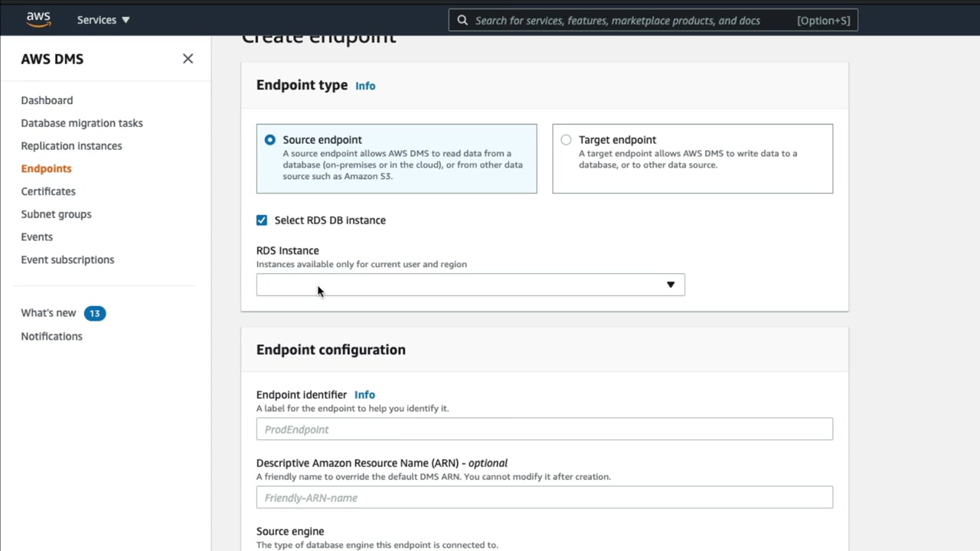Open the Info link beside Endpoint type

pyautogui.click(x=365, y=86)
